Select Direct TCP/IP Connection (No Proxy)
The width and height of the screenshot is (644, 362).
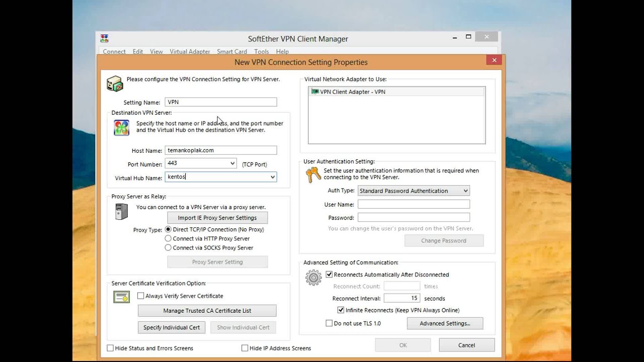click(x=168, y=229)
